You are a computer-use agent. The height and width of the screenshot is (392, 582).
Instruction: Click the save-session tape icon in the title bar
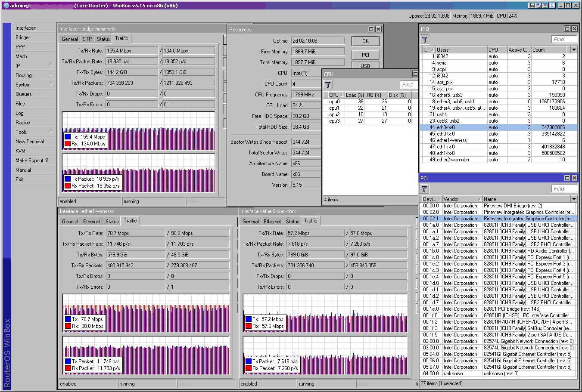click(x=531, y=5)
